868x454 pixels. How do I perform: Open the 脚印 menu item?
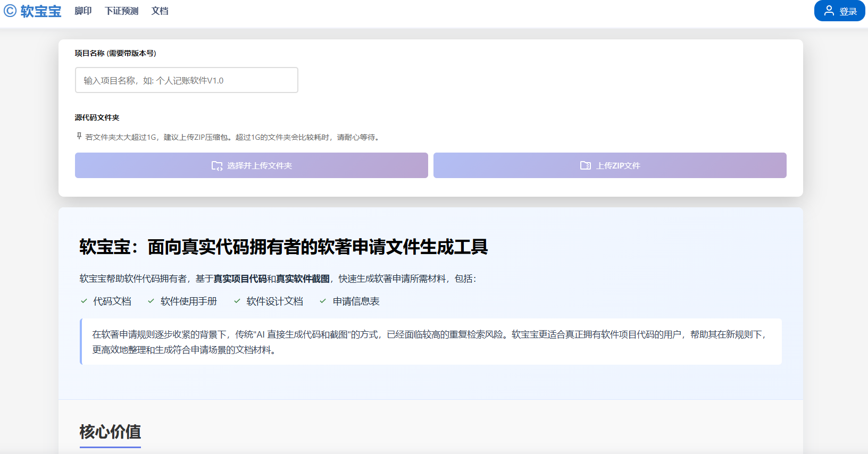pyautogui.click(x=83, y=11)
